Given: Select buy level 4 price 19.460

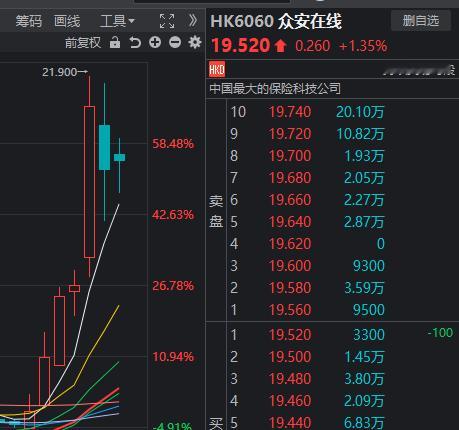Looking at the screenshot, I should click(x=290, y=401).
